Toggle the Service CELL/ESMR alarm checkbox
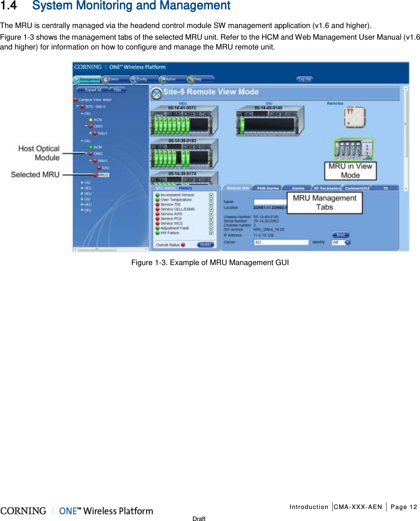The height and width of the screenshot is (521, 420). [211, 209]
